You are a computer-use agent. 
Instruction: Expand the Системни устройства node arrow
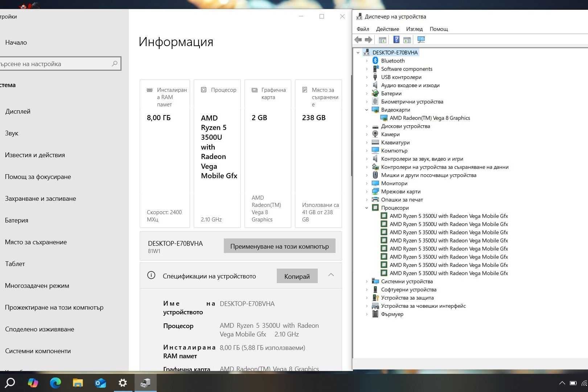(367, 281)
